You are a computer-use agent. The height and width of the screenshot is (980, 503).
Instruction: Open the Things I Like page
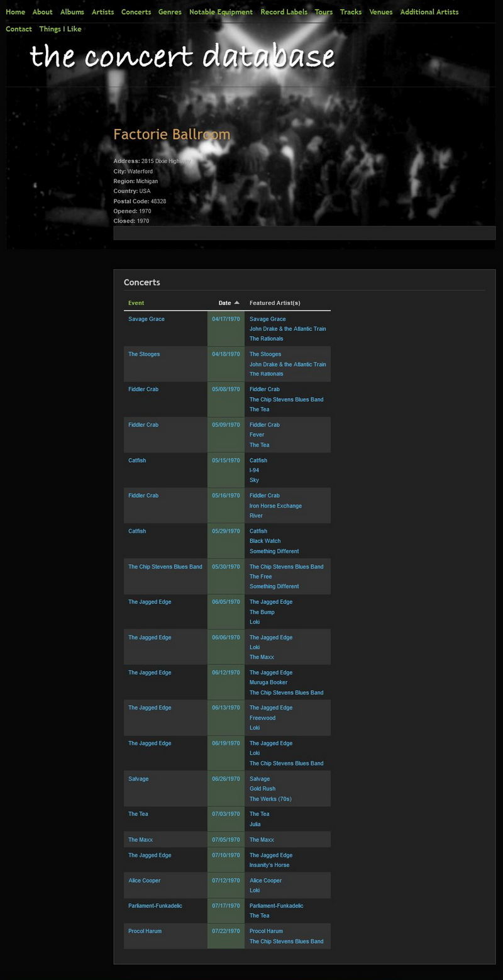pos(60,28)
